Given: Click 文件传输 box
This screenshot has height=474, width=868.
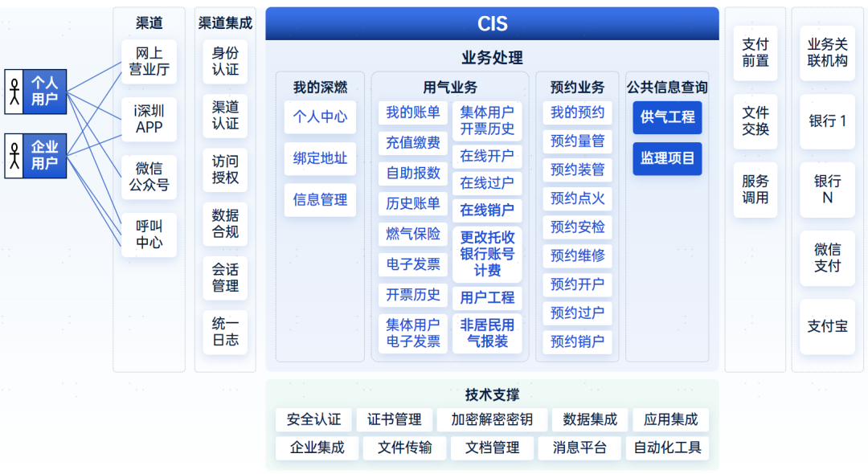Looking at the screenshot, I should pyautogui.click(x=404, y=448).
